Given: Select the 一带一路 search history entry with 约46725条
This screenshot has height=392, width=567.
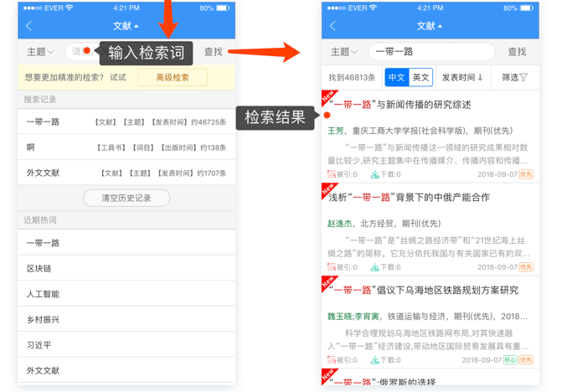Looking at the screenshot, I should pyautogui.click(x=126, y=121).
